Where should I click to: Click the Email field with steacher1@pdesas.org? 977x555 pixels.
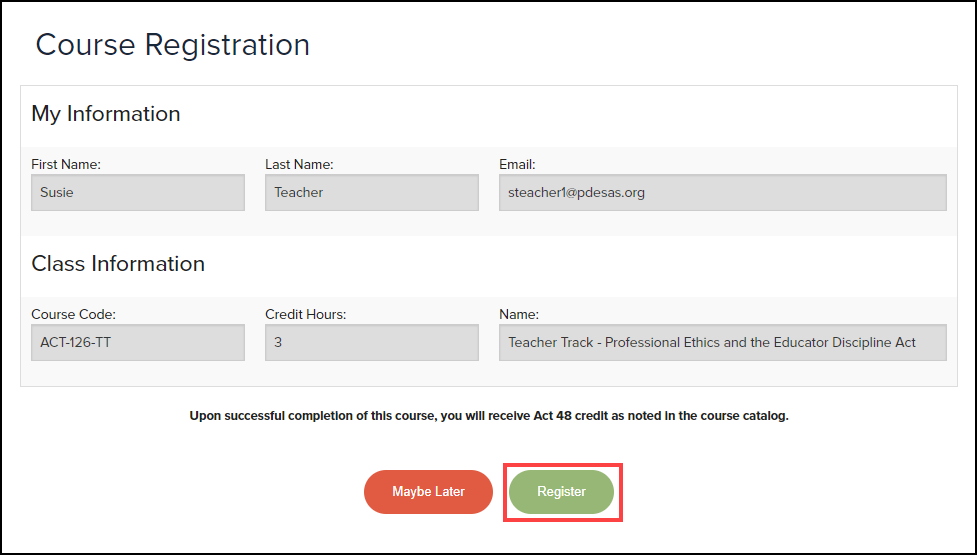coord(722,193)
